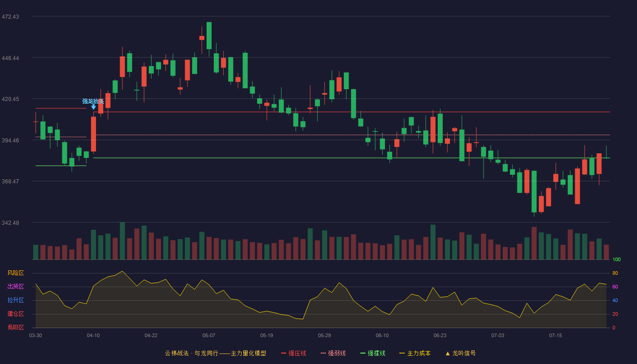
Task: Click the red 20 indicator axis value
Action: [x=615, y=314]
